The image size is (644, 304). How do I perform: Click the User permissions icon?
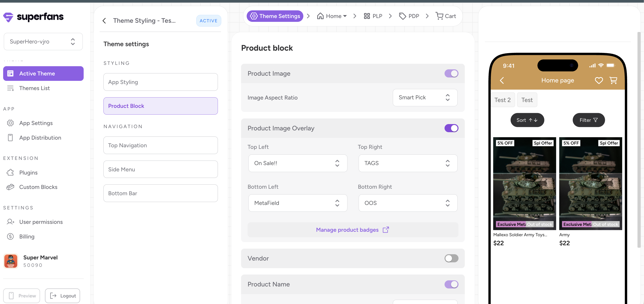tap(10, 222)
